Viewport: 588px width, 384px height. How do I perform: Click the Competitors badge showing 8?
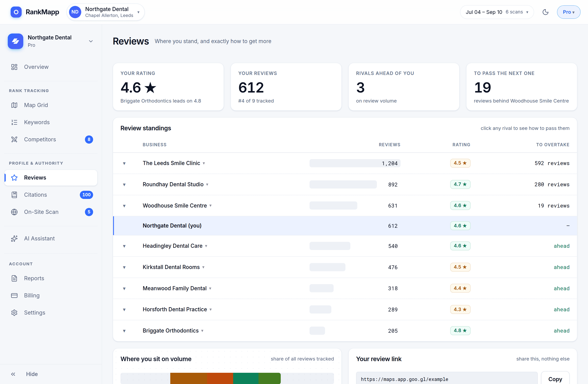click(89, 139)
